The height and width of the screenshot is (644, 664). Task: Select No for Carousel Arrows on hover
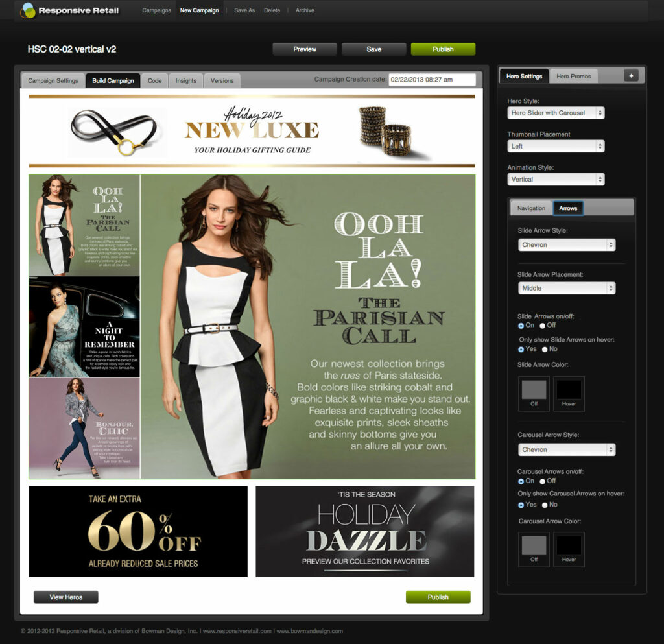point(545,505)
